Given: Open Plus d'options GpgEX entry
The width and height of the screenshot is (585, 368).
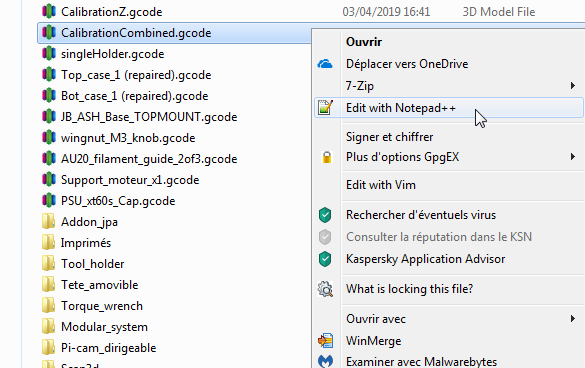Looking at the screenshot, I should (403, 157).
